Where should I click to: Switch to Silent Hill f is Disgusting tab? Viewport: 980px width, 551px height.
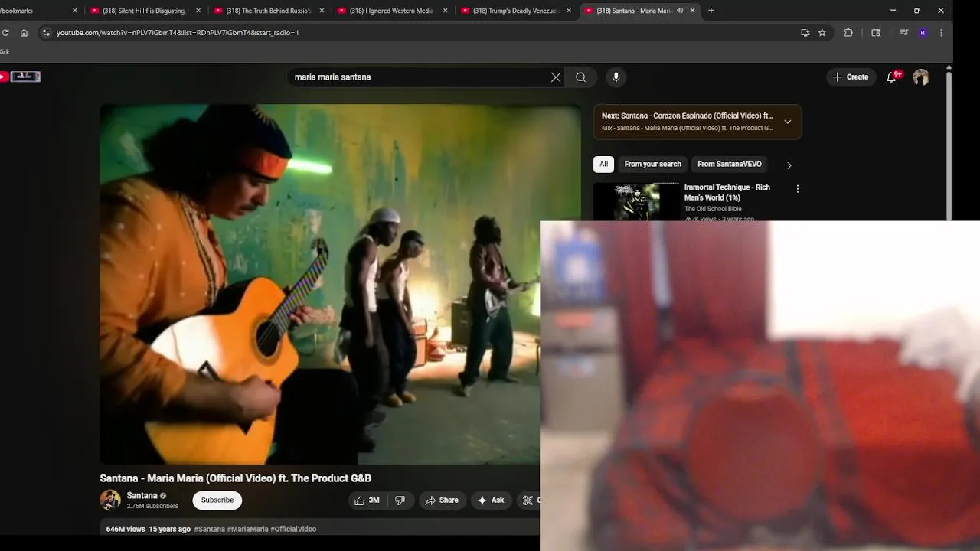(144, 11)
